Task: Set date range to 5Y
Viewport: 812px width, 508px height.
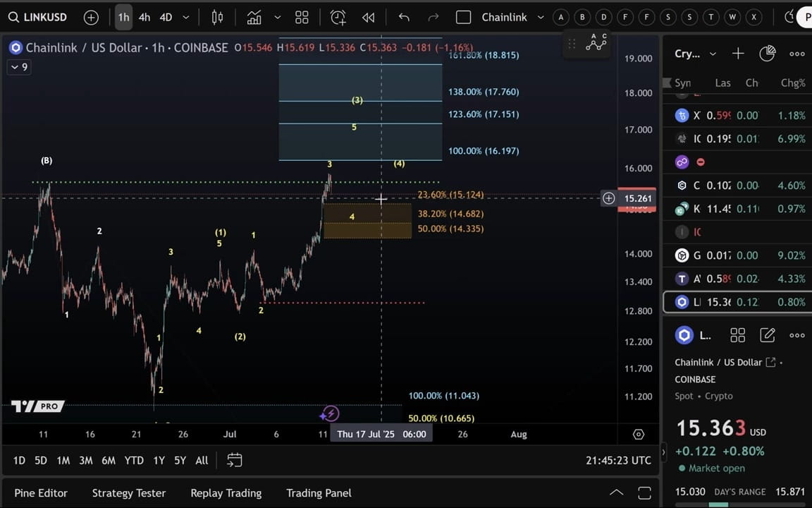Action: coord(180,460)
